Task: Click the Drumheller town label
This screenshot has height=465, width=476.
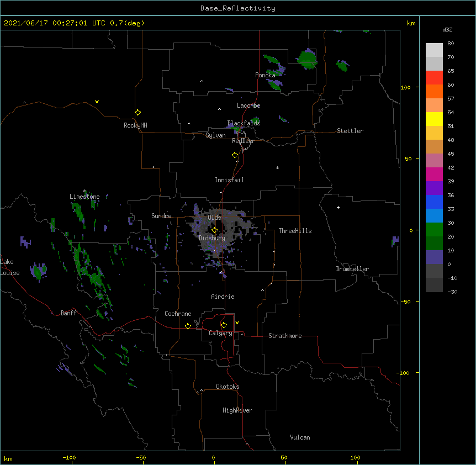Action: [x=352, y=269]
